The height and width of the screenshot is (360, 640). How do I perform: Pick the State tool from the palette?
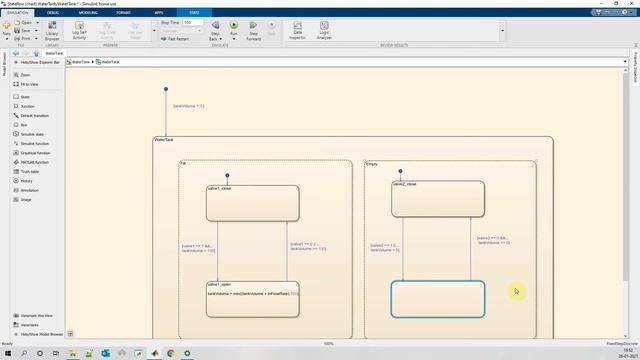pyautogui.click(x=21, y=97)
